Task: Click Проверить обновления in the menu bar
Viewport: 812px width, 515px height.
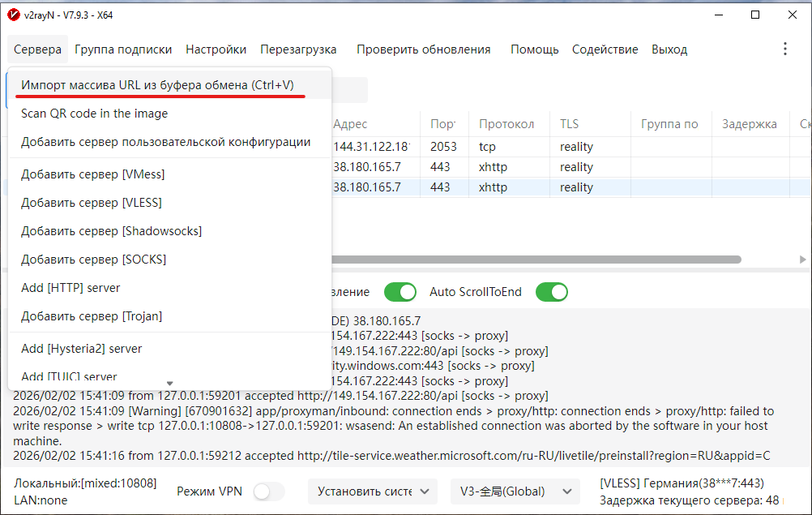Action: (423, 49)
